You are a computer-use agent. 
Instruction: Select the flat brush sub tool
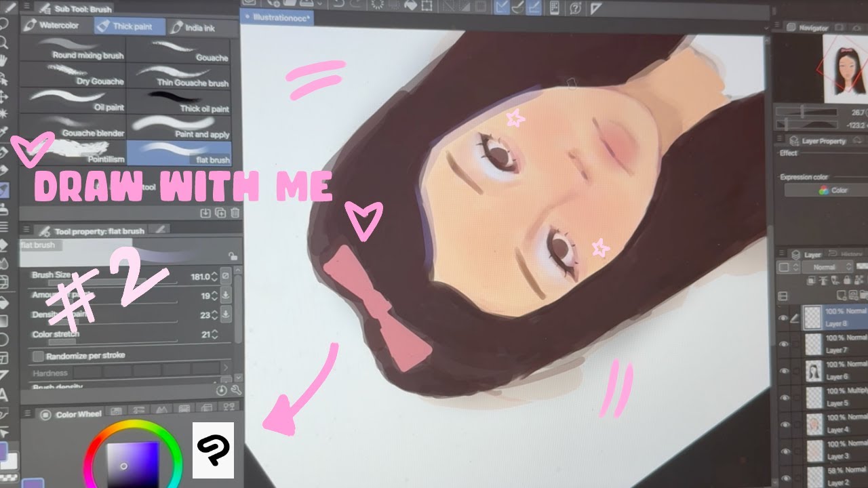179,153
